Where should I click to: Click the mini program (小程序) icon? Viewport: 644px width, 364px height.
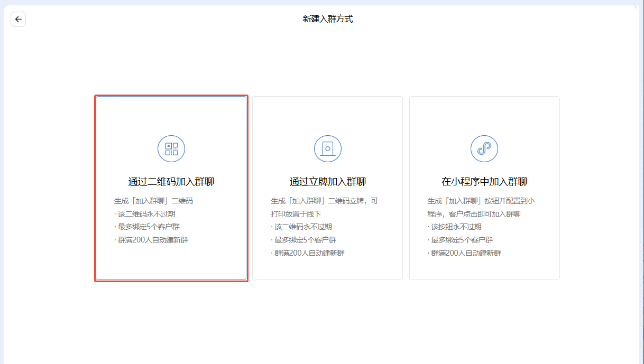tap(484, 149)
